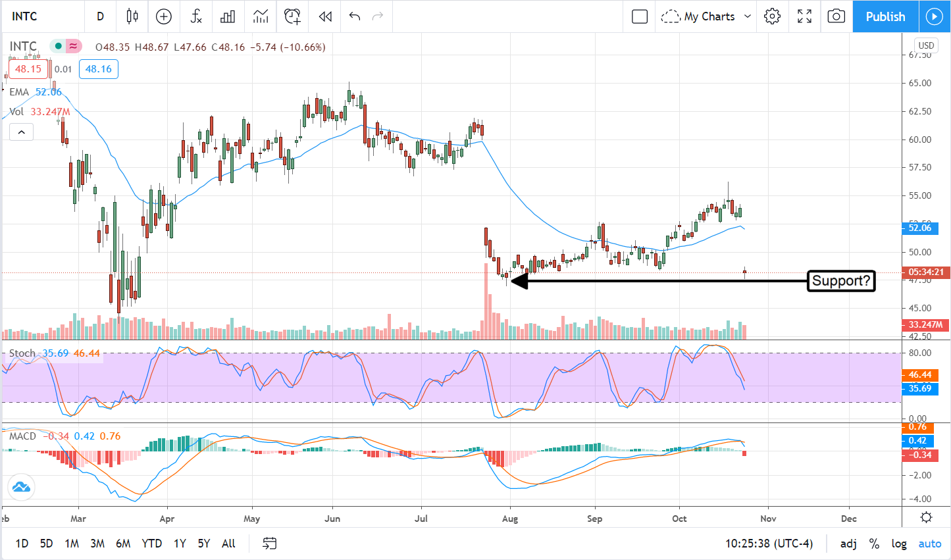Open chart settings gear icon

point(773,16)
